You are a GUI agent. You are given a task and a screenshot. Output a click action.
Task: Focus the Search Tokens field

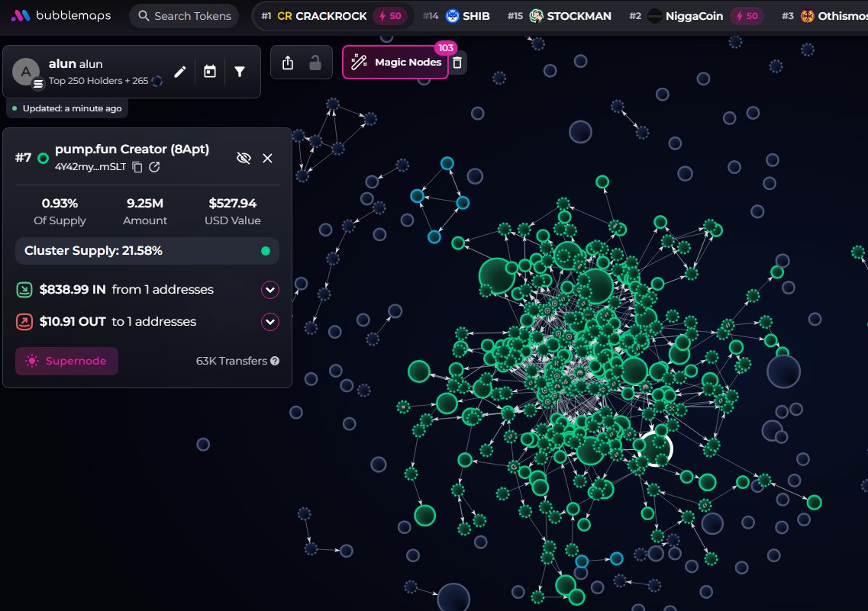[184, 16]
